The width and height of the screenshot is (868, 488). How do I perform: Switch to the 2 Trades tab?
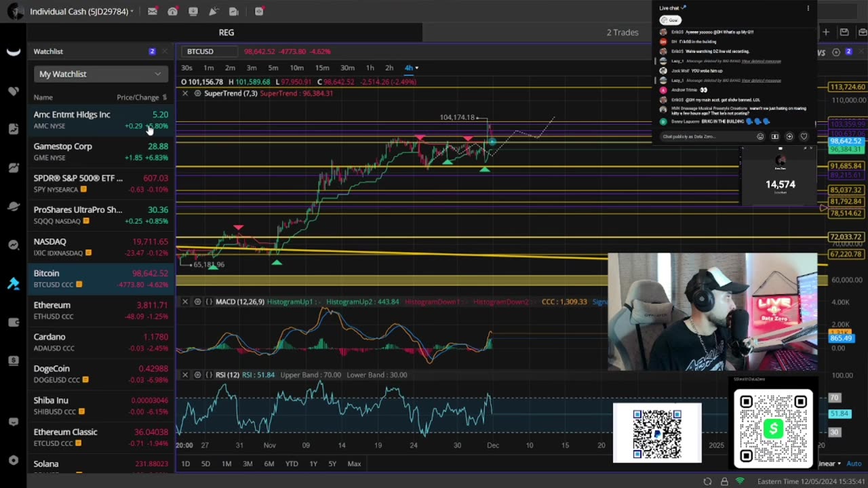[623, 33]
